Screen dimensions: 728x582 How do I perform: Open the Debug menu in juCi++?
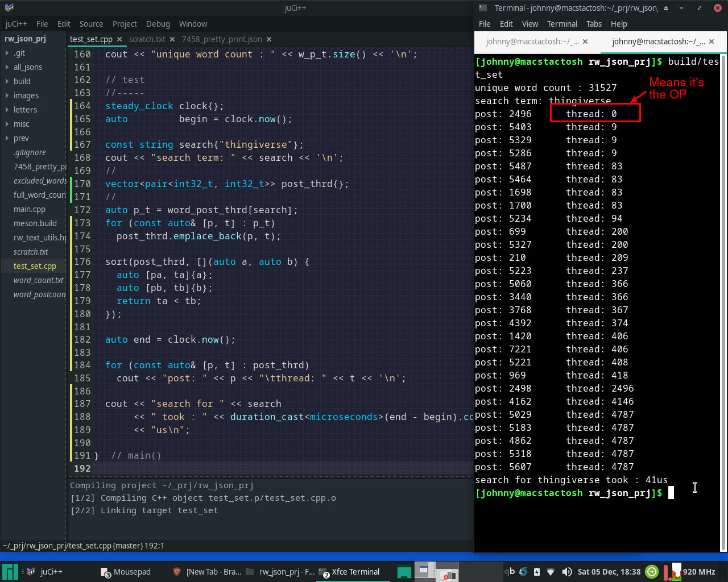[x=158, y=24]
